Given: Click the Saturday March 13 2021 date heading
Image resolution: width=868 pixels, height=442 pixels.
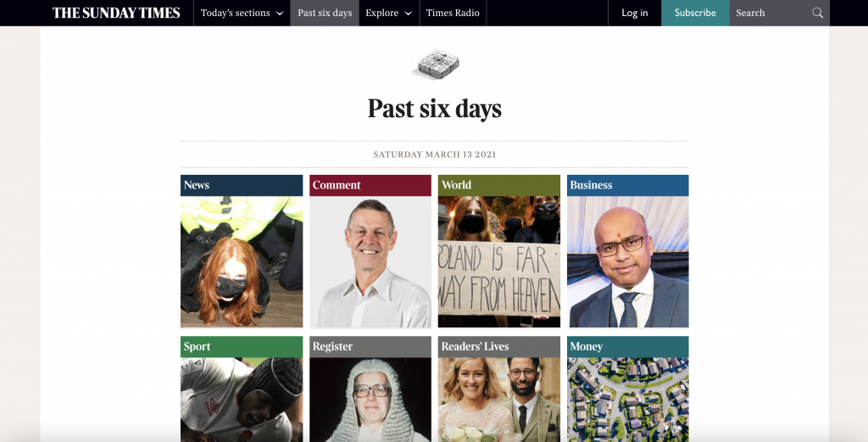Looking at the screenshot, I should [435, 154].
